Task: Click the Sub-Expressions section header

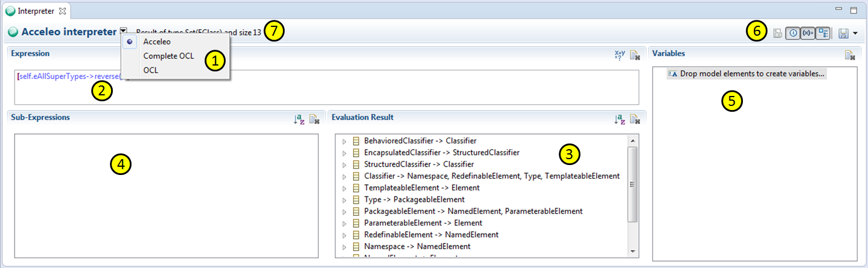Action: (40, 117)
